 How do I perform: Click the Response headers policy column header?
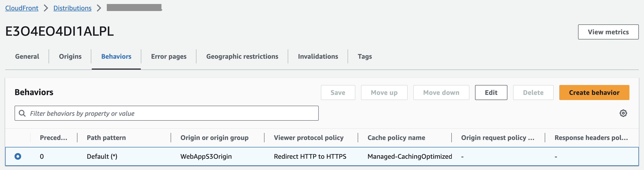pos(591,138)
